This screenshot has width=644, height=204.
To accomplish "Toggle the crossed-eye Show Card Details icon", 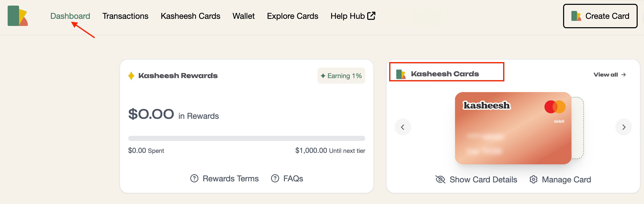I will click(440, 180).
